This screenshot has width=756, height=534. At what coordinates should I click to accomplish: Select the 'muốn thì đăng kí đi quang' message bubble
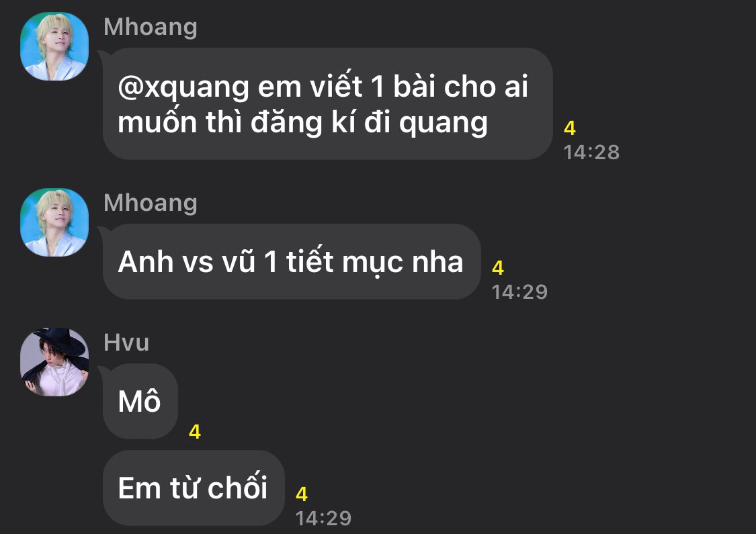pos(327,103)
